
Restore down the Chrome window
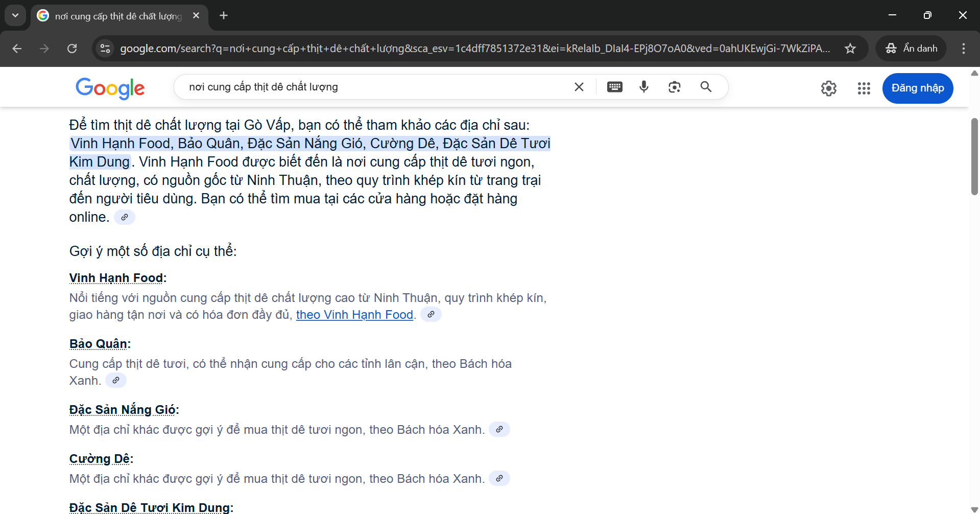[927, 15]
